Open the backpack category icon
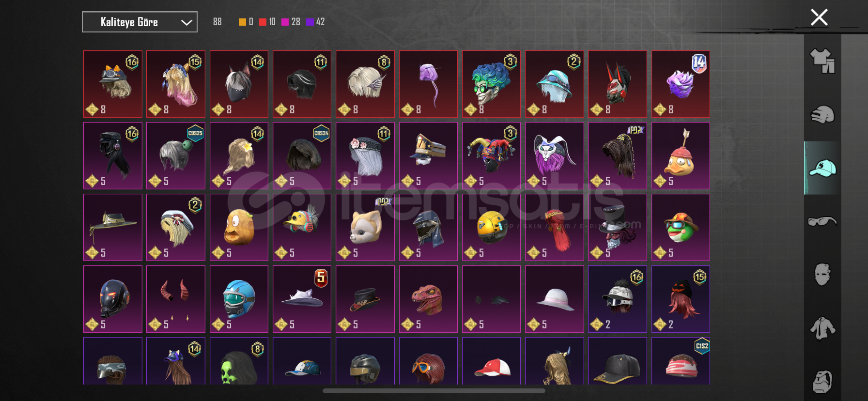This screenshot has width=868, height=401. point(822,382)
